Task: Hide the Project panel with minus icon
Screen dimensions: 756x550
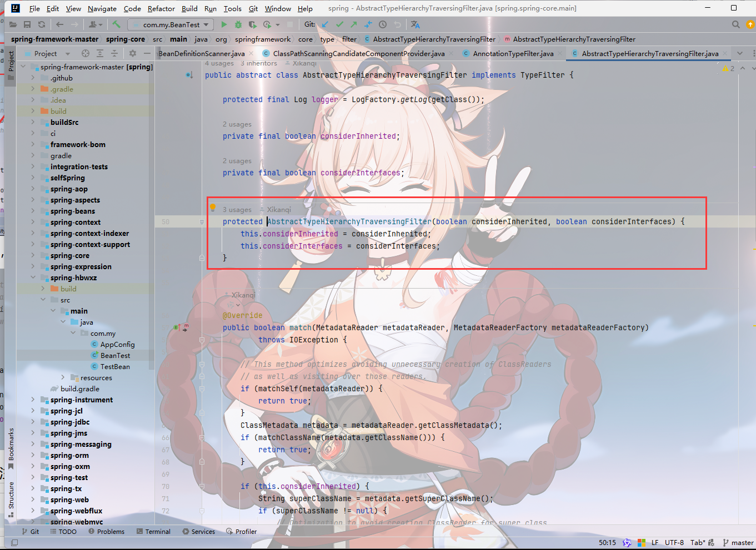Action: coord(147,53)
